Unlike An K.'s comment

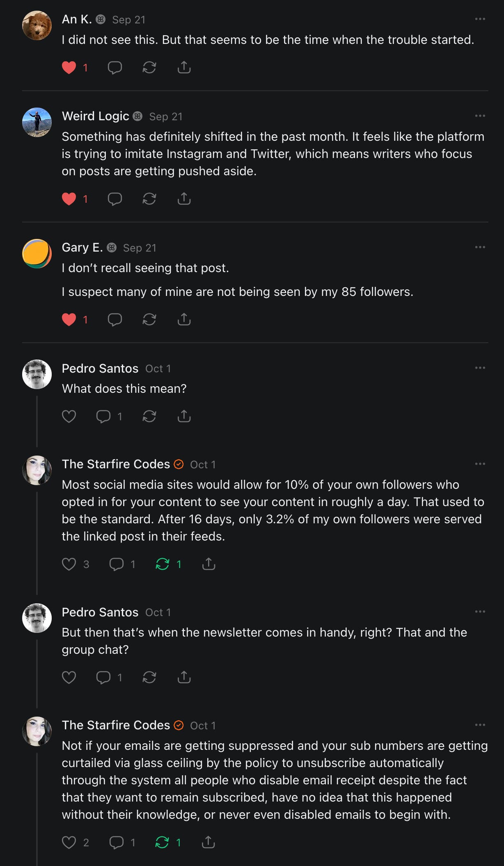click(69, 68)
